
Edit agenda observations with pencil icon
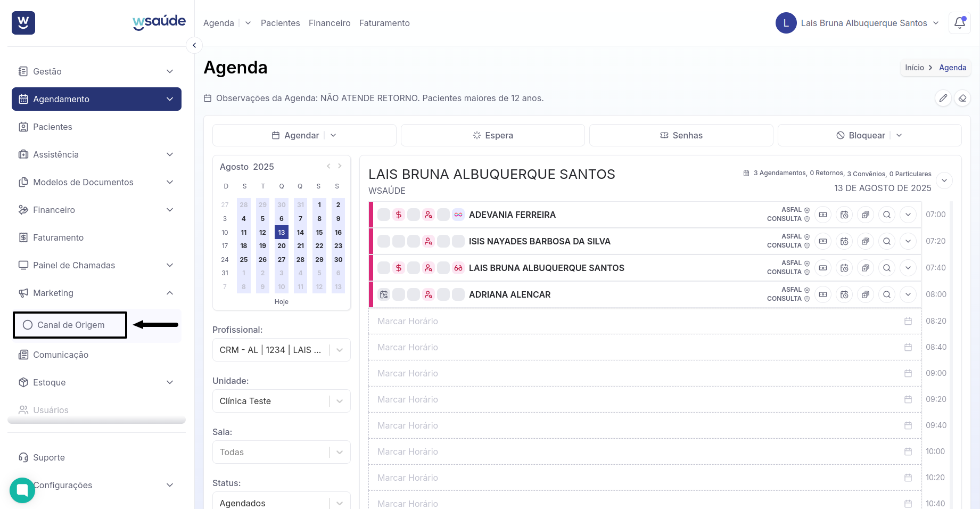point(943,98)
